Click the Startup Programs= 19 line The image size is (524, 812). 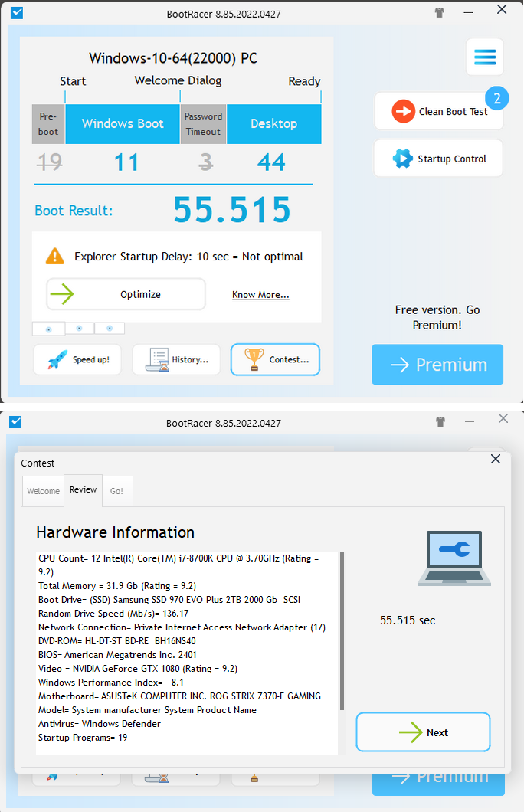click(83, 738)
